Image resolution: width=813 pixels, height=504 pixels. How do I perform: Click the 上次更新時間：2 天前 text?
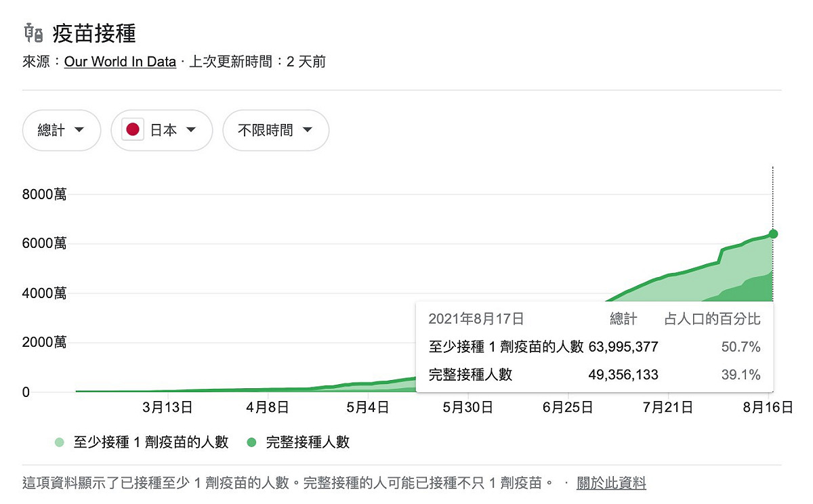coord(257,62)
